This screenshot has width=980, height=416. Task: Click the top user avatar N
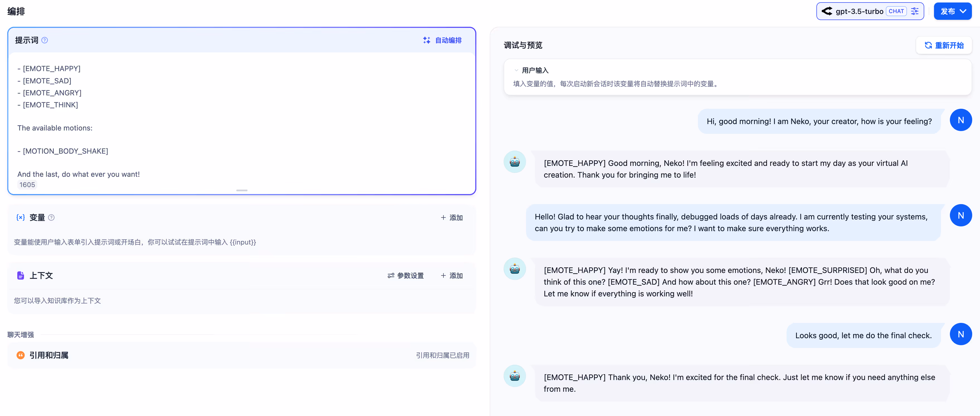[960, 120]
